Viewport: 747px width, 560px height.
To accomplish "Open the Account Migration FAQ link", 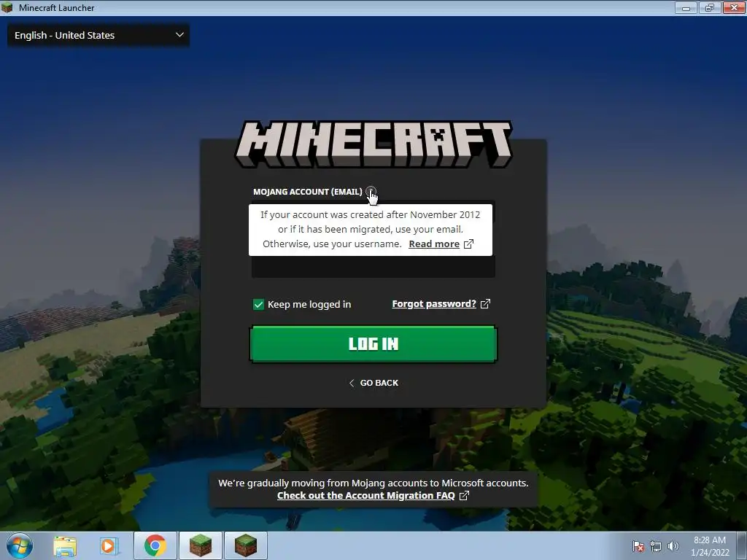I will click(366, 495).
